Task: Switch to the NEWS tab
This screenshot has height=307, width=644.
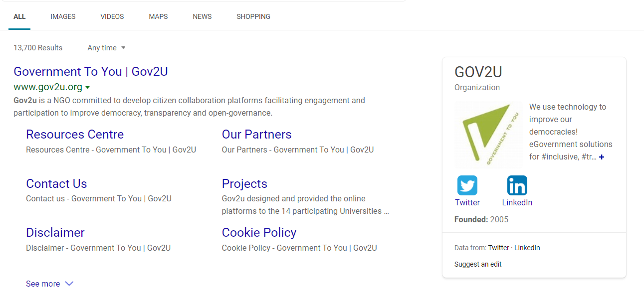Action: pos(202,16)
